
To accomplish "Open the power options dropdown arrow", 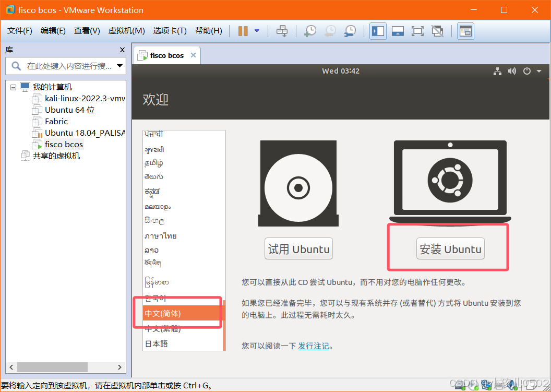I will tap(257, 31).
